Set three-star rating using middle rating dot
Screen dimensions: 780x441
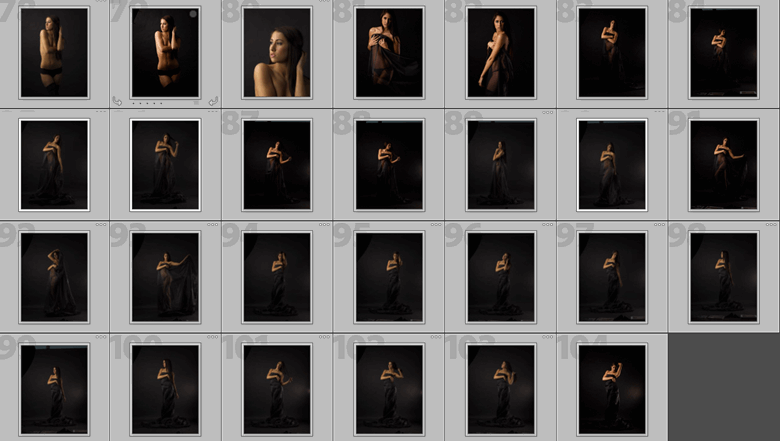(x=147, y=102)
